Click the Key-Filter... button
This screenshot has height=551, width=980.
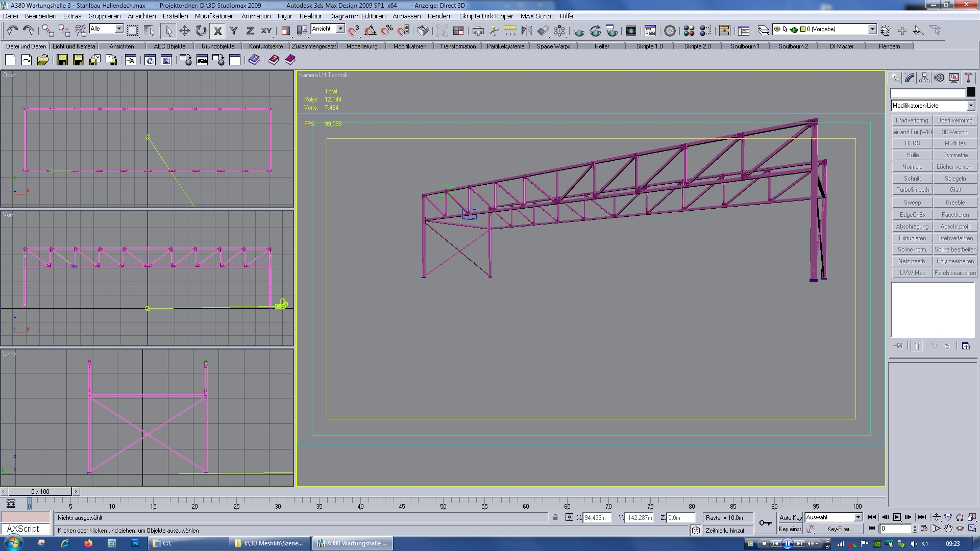coord(840,529)
